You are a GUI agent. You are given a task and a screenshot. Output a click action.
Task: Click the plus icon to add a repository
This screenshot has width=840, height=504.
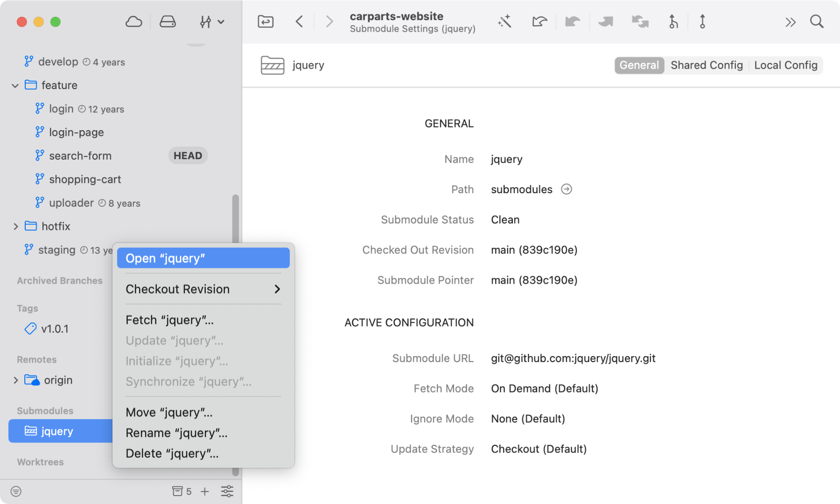[204, 491]
